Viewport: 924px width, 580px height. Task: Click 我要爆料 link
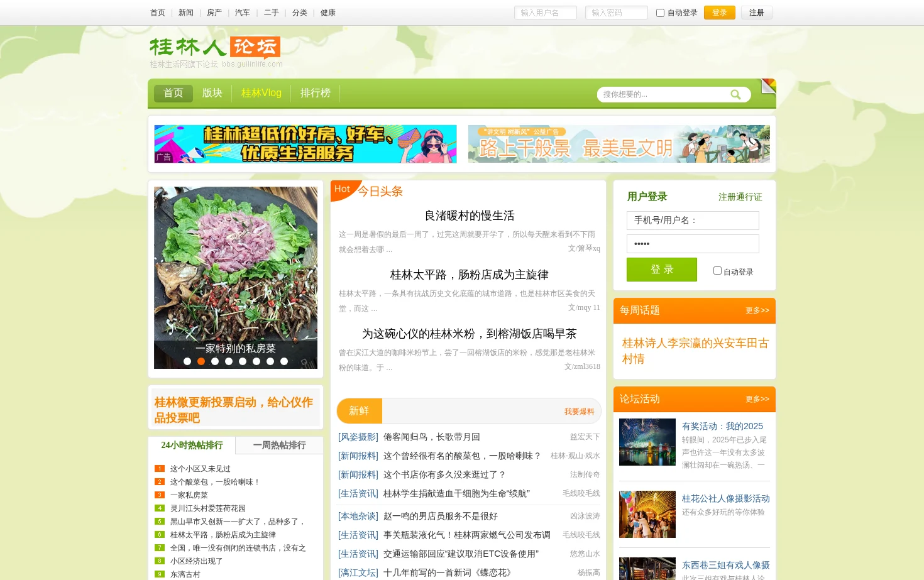(x=579, y=412)
